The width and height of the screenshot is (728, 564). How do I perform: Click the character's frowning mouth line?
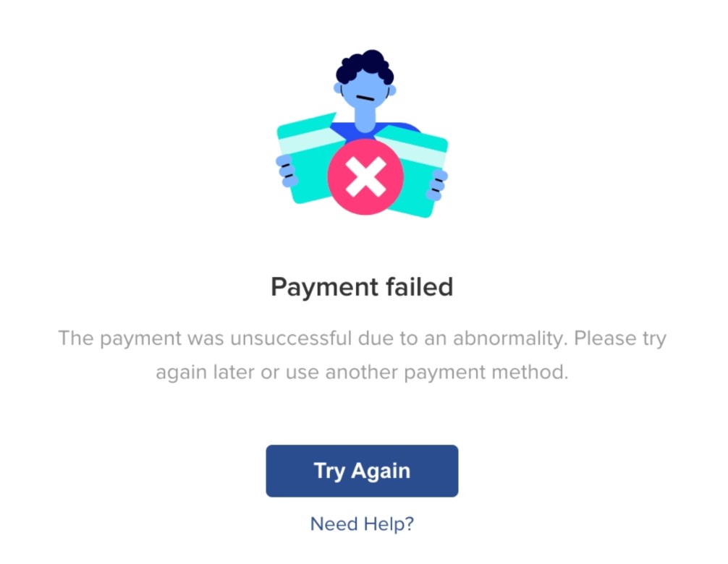365,98
